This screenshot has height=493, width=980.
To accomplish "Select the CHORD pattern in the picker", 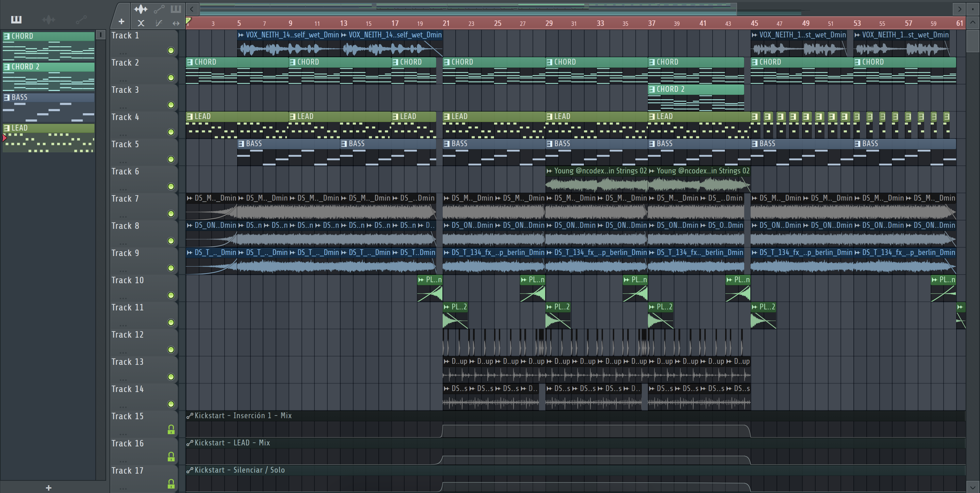I will coord(49,46).
